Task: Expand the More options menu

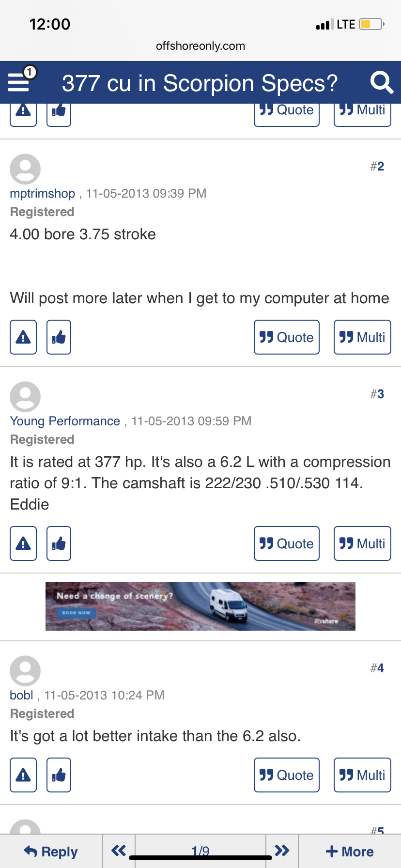Action: [350, 852]
